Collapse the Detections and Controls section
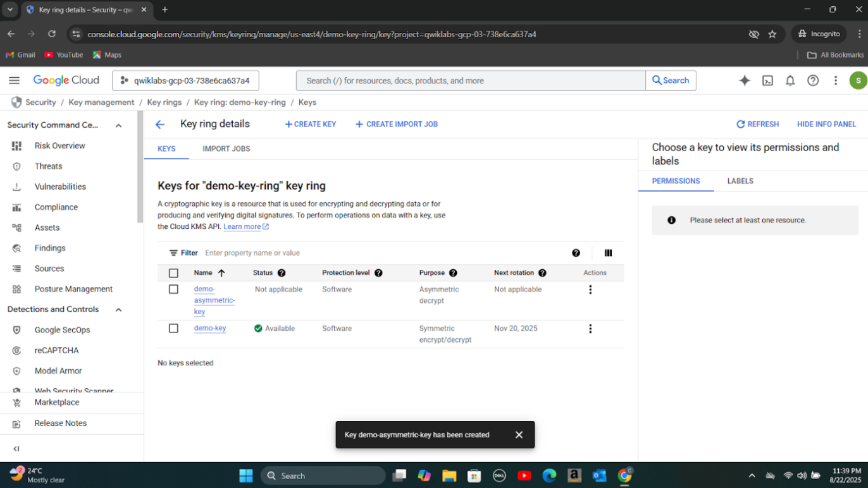The image size is (868, 488). tap(118, 310)
